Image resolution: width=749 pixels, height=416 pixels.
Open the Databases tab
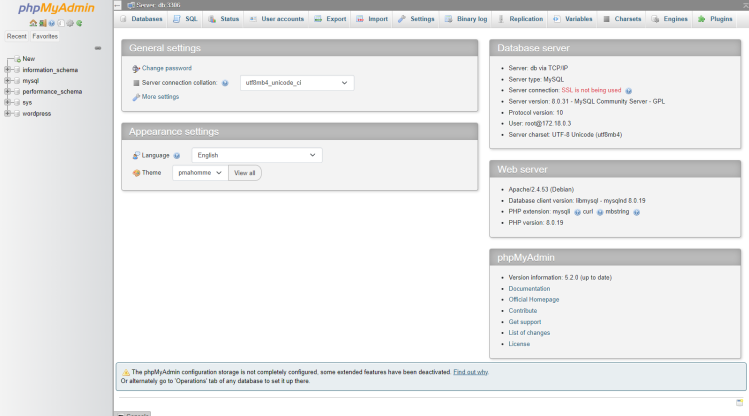pos(141,19)
